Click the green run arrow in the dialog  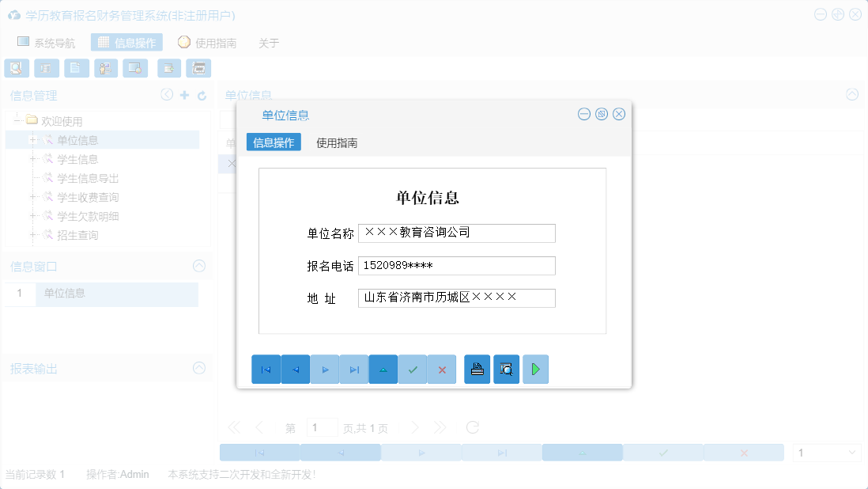point(536,369)
